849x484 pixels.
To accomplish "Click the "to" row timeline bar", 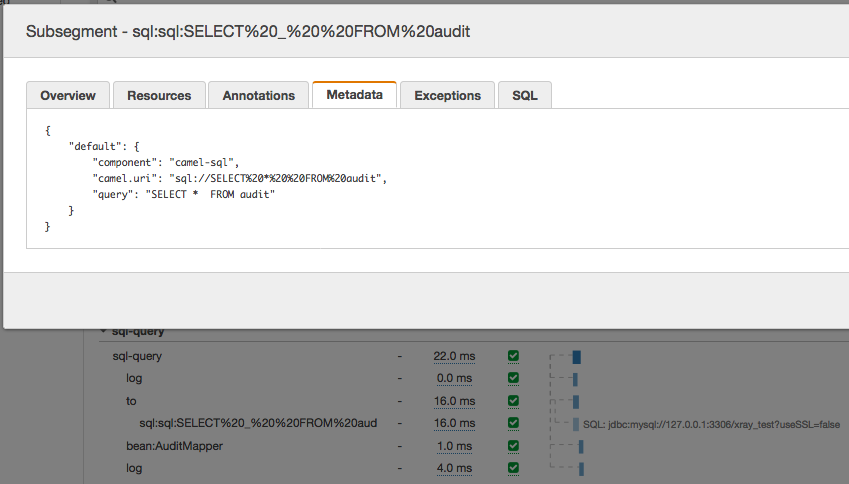I will 576,402.
